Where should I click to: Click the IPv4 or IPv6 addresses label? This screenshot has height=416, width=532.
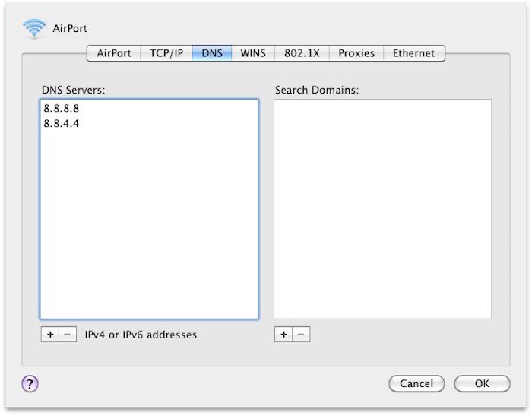[x=141, y=335]
